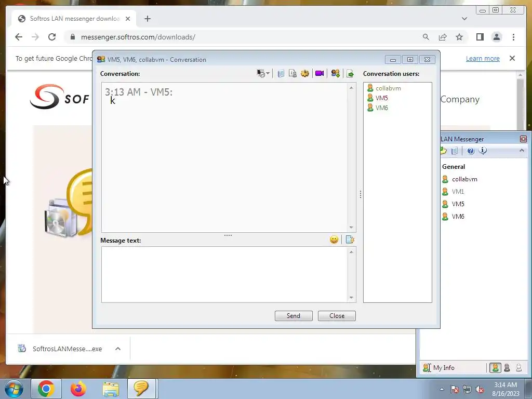Toggle Chrome side panel icon
The image size is (532, 399).
click(x=480, y=37)
